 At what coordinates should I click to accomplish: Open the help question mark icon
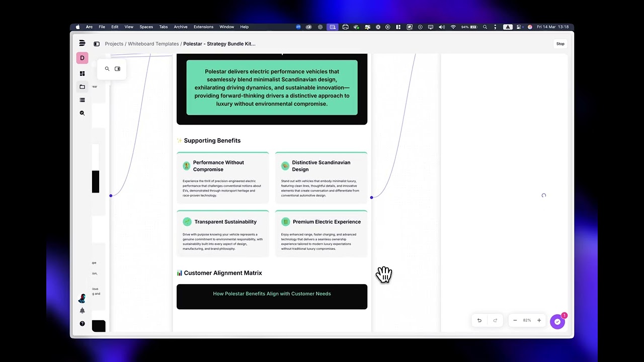(x=82, y=323)
